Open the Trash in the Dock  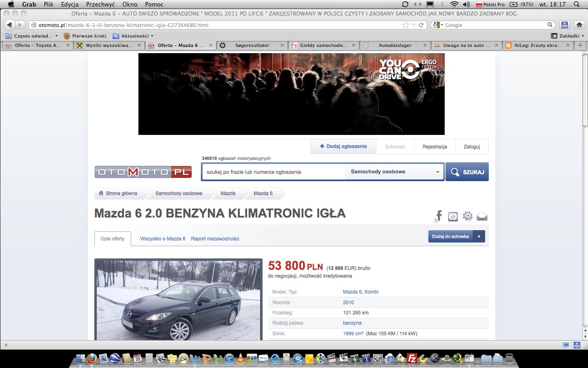tap(509, 358)
